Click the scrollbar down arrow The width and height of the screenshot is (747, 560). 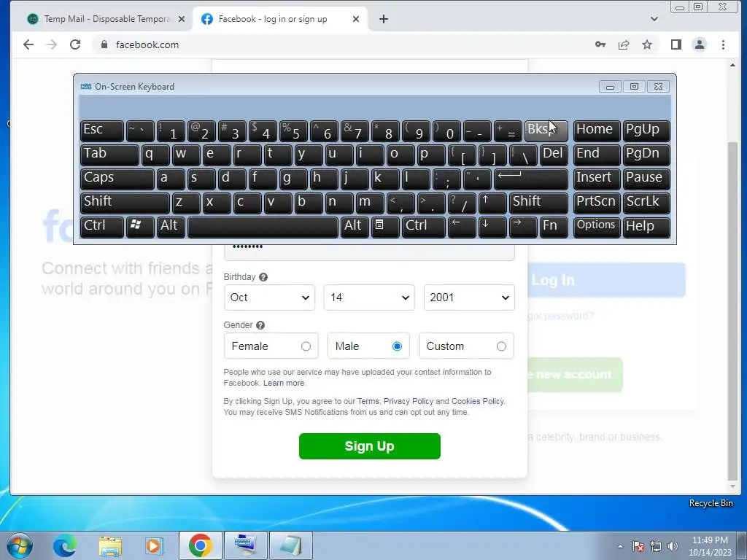732,486
